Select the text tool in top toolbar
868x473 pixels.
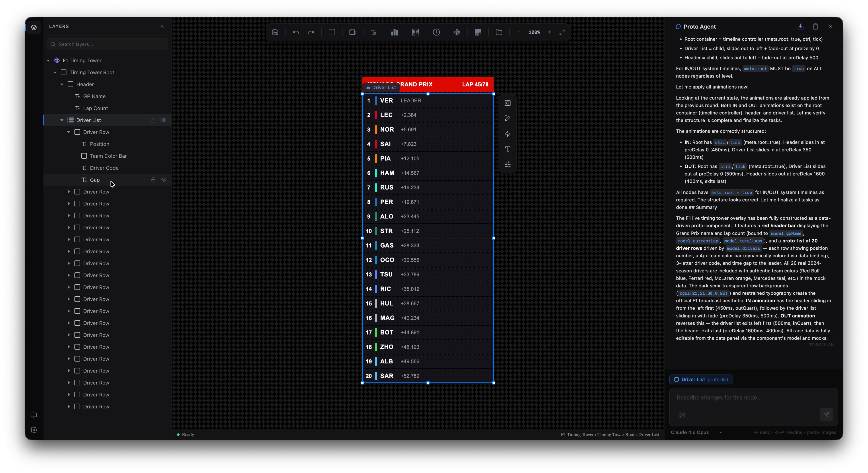coord(374,32)
